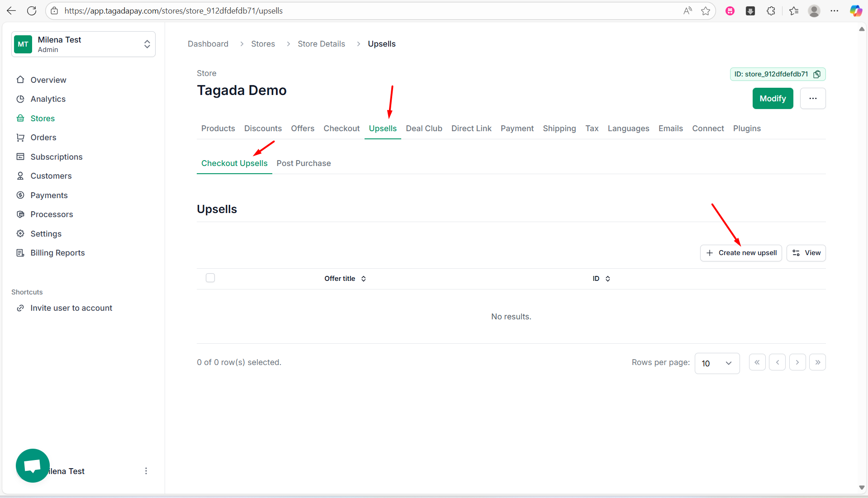Switch to the Post Purchase tab
This screenshot has width=868, height=498.
point(304,163)
